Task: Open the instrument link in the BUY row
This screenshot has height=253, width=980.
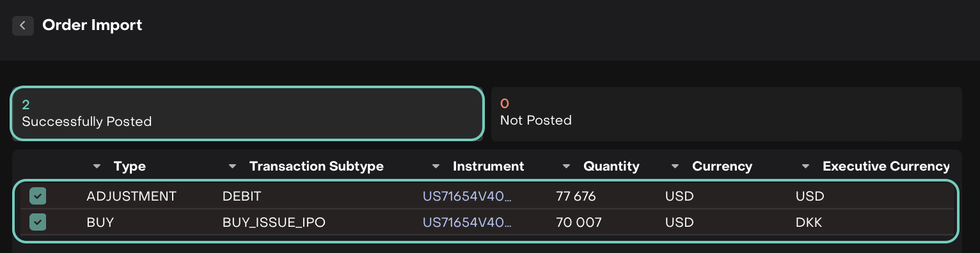Action: pyautogui.click(x=468, y=222)
